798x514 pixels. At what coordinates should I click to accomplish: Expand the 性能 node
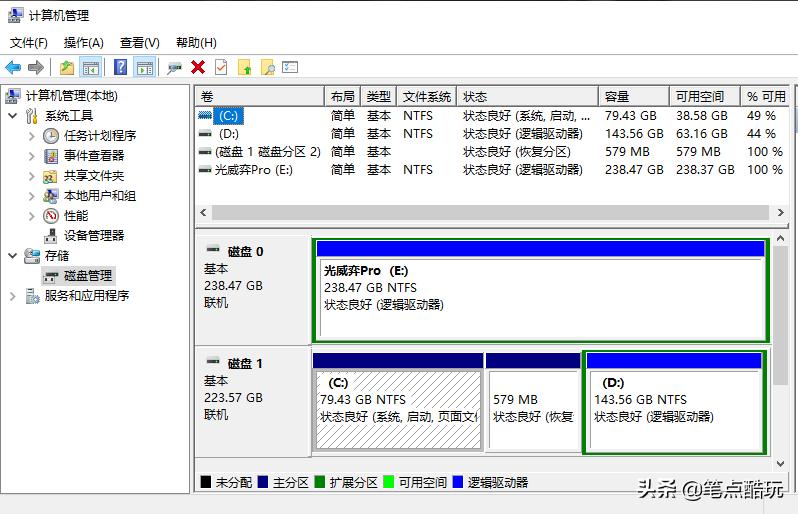click(x=32, y=216)
